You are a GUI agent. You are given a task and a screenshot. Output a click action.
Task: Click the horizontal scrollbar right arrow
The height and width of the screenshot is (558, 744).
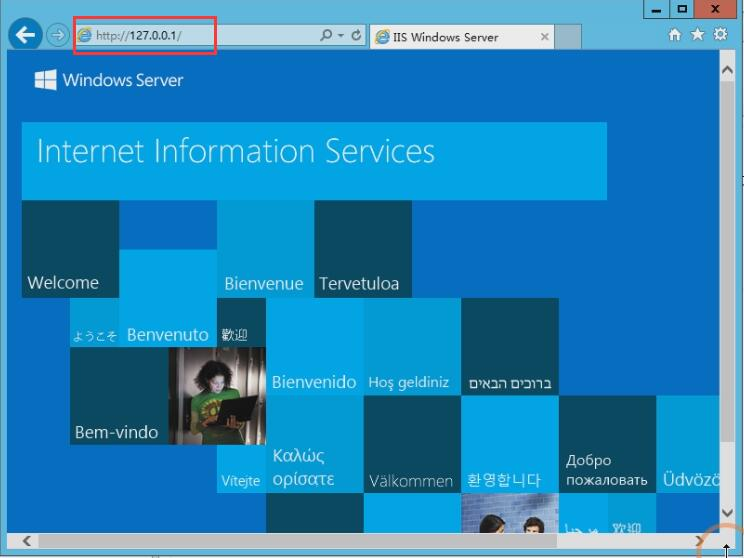[699, 541]
